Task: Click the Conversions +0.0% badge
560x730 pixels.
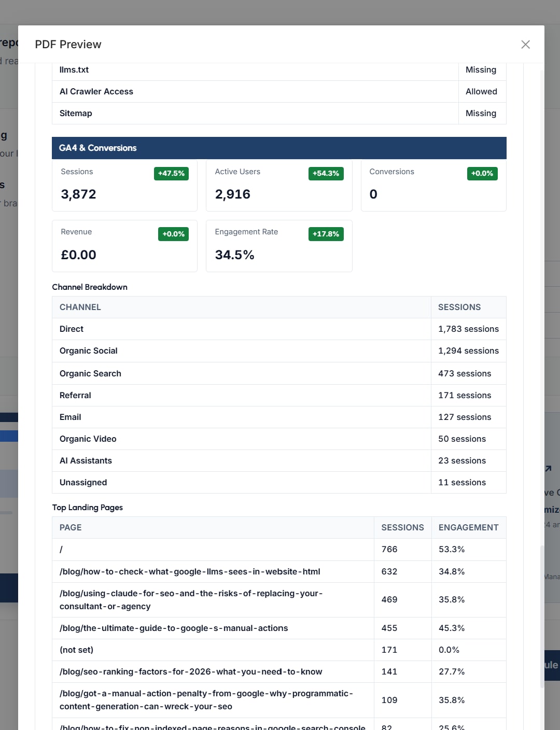Action: pyautogui.click(x=482, y=173)
